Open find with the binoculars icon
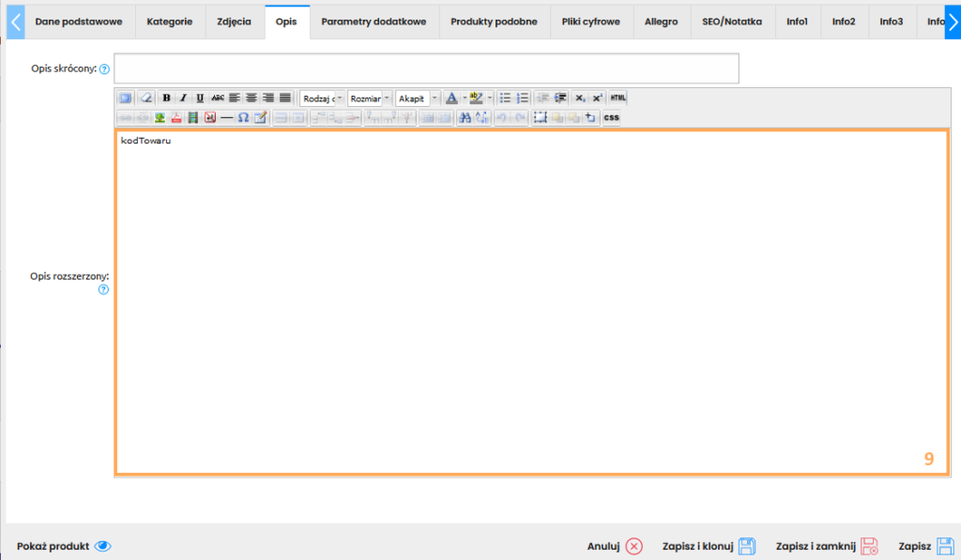 (x=465, y=118)
